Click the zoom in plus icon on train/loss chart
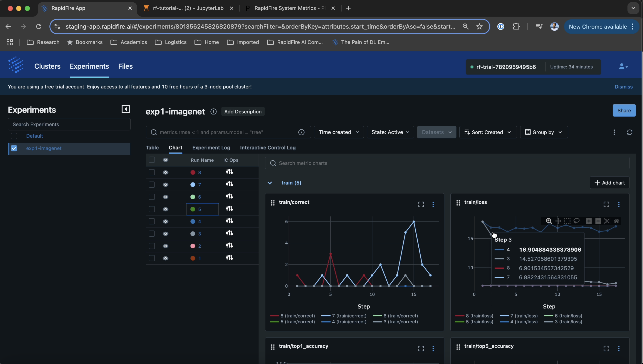This screenshot has width=643, height=364. tap(589, 221)
